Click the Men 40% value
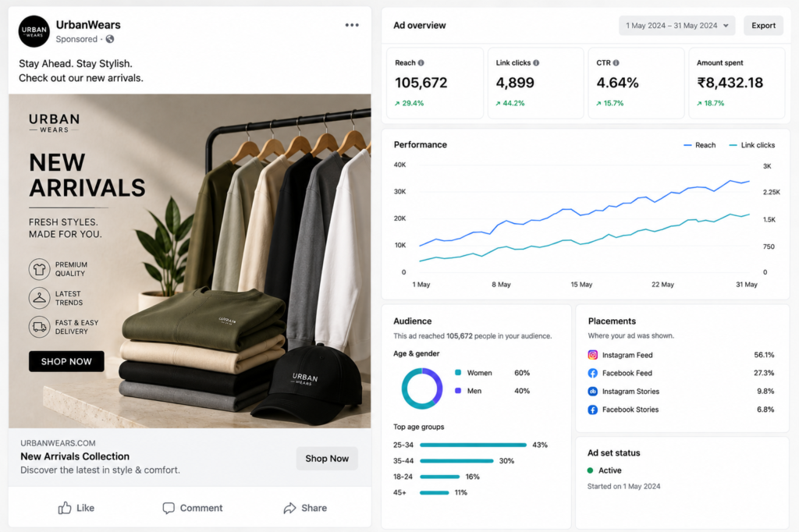The width and height of the screenshot is (799, 532). (522, 391)
